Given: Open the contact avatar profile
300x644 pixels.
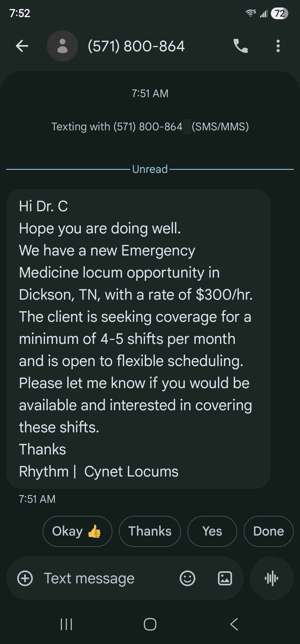Looking at the screenshot, I should tap(62, 46).
